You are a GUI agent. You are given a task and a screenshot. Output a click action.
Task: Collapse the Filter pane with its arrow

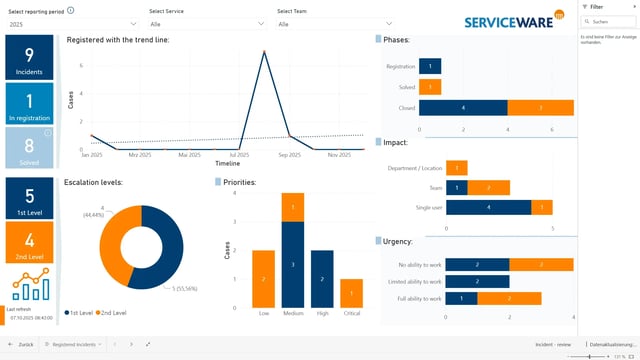[634, 7]
